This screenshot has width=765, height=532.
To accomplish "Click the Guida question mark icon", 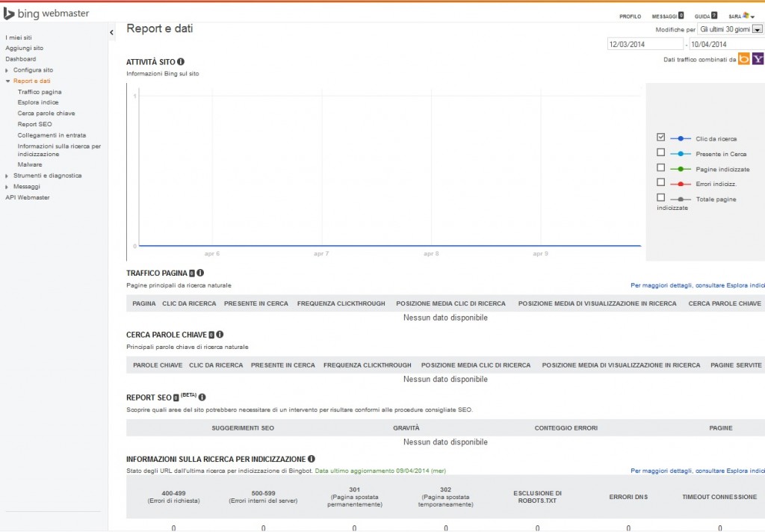I will [x=714, y=16].
